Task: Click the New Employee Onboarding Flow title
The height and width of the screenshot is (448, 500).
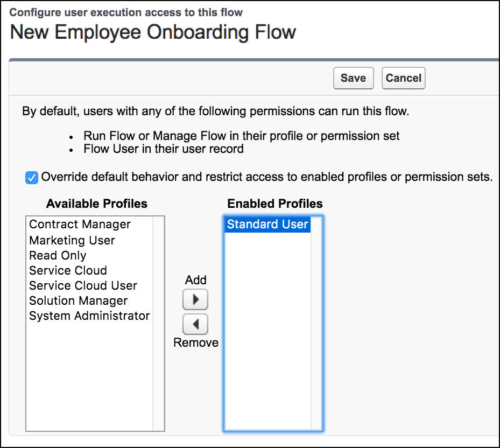Action: pos(153,32)
